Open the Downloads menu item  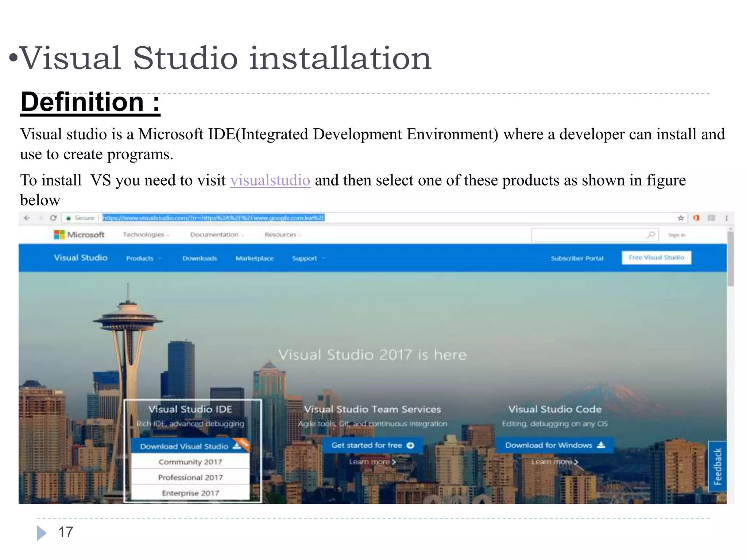coord(200,258)
